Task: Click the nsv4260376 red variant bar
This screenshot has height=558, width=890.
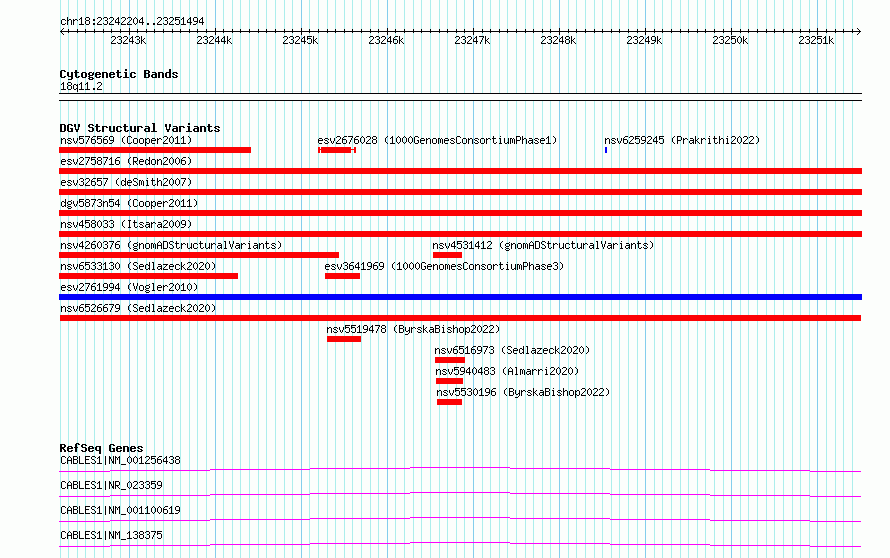Action: [x=199, y=255]
